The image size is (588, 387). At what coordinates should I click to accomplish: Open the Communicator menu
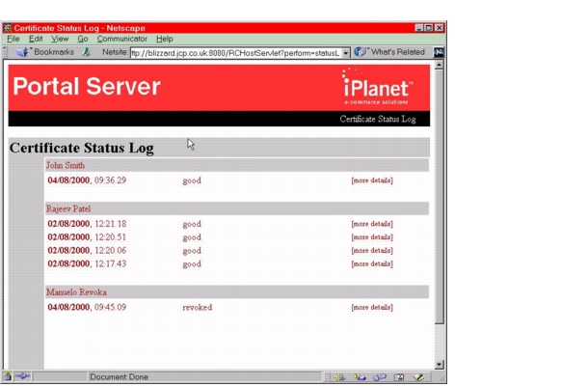click(121, 39)
